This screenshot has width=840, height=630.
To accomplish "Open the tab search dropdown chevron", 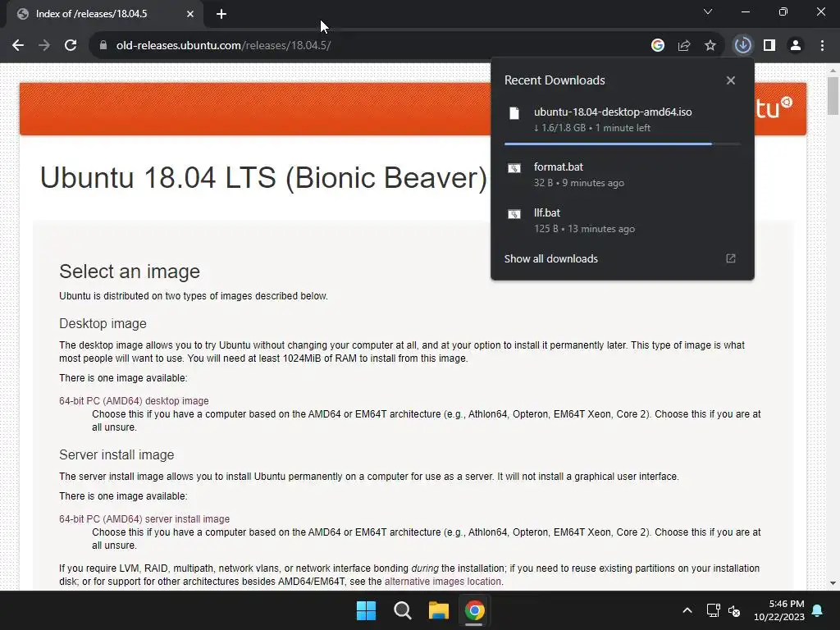I will coord(708,11).
